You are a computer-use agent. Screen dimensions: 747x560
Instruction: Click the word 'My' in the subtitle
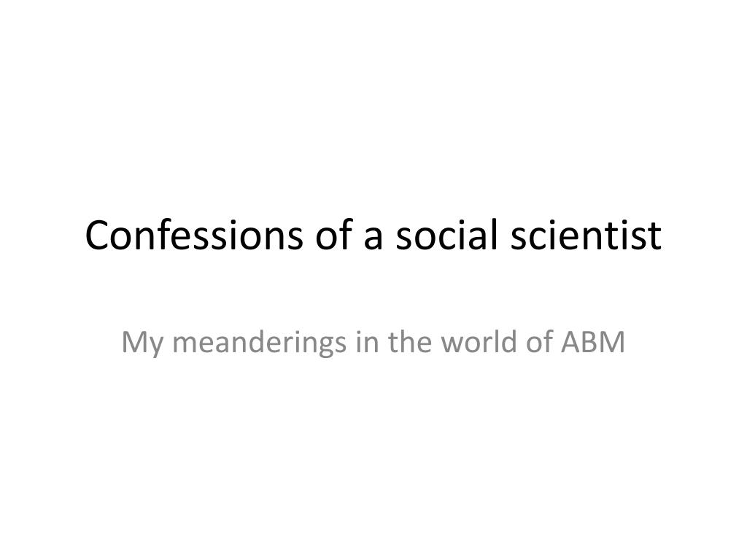[x=142, y=343]
